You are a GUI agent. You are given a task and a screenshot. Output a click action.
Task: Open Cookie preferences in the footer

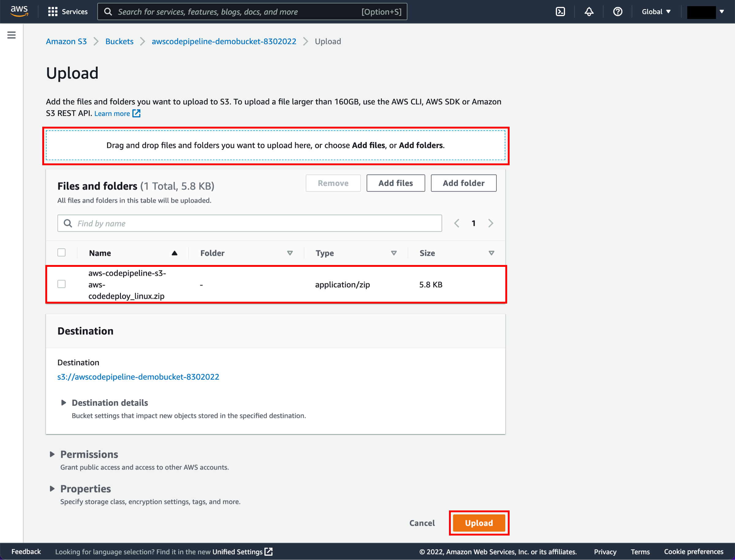(x=694, y=552)
